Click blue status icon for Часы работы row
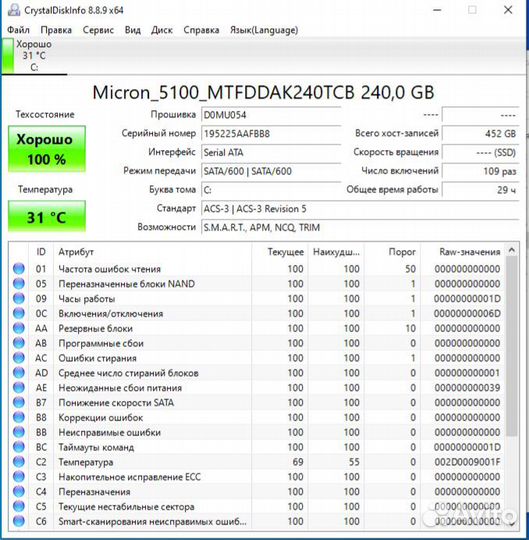Screen dimensions: 529x540 [19, 298]
